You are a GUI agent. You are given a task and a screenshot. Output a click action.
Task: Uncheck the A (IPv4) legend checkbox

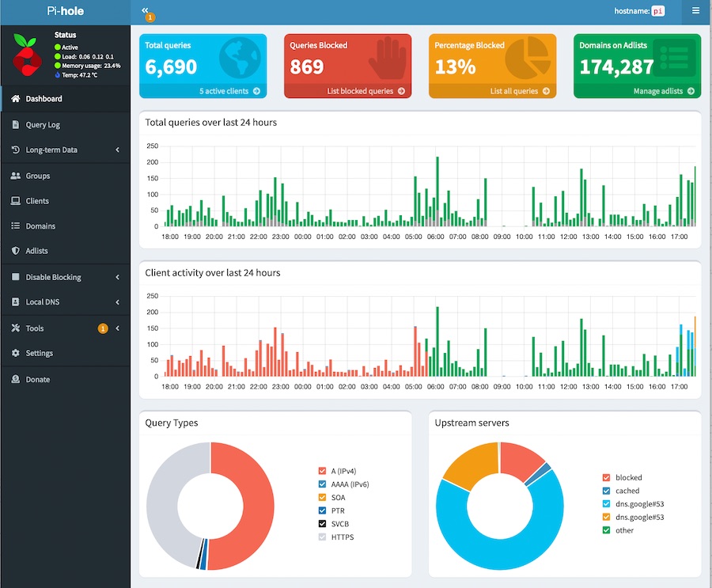[323, 471]
